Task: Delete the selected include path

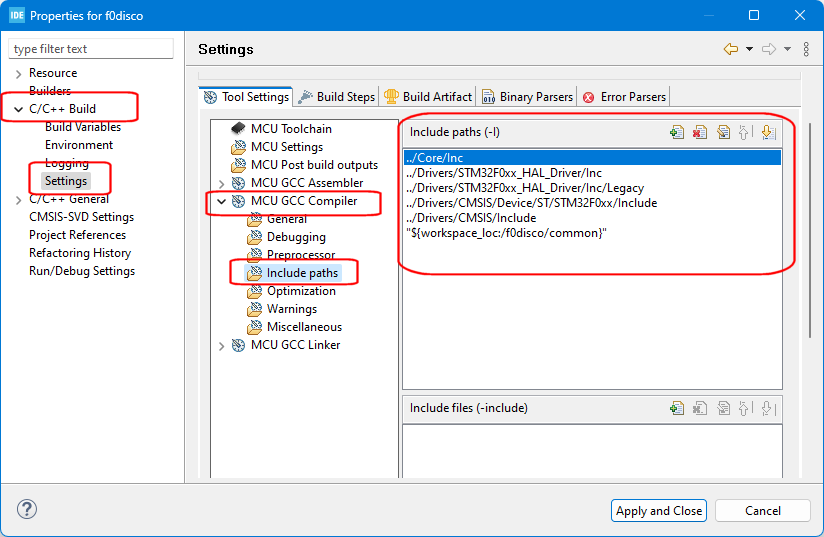Action: point(700,132)
